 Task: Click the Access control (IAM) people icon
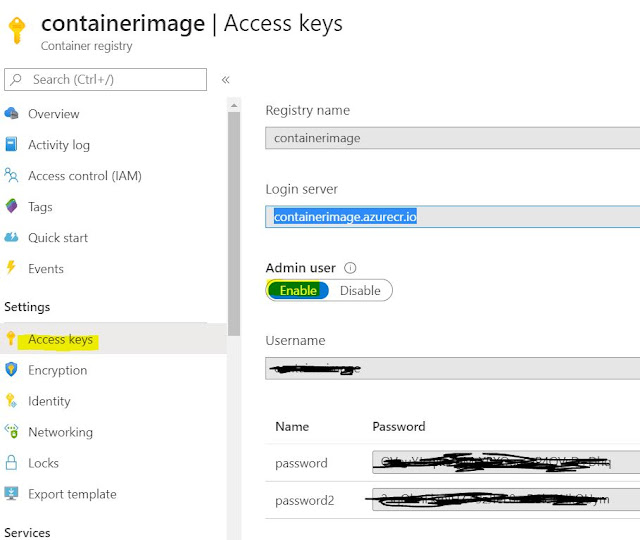pos(11,175)
